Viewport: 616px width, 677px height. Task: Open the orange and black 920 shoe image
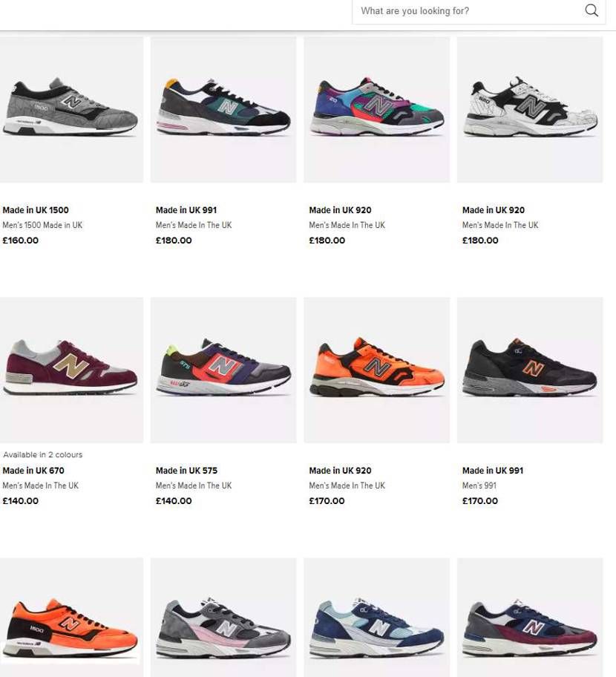(x=376, y=370)
